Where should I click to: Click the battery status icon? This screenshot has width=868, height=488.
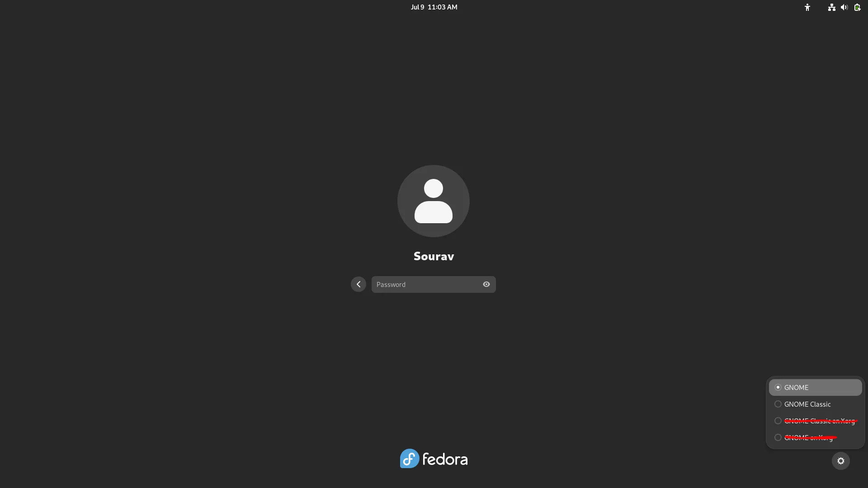857,7
